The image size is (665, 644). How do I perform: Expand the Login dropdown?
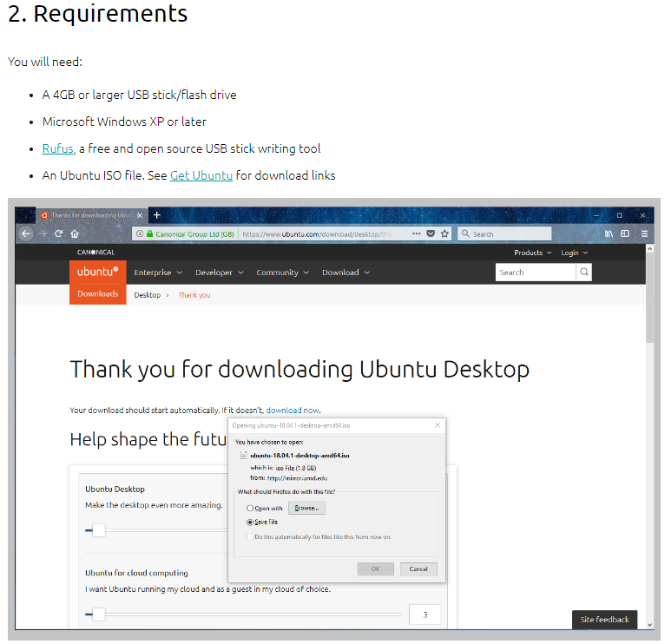coord(574,253)
